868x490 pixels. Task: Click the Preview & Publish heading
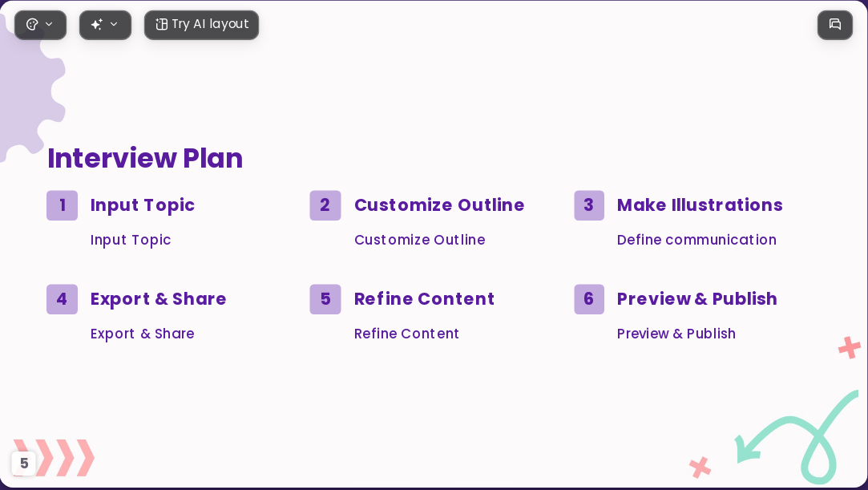pos(697,299)
